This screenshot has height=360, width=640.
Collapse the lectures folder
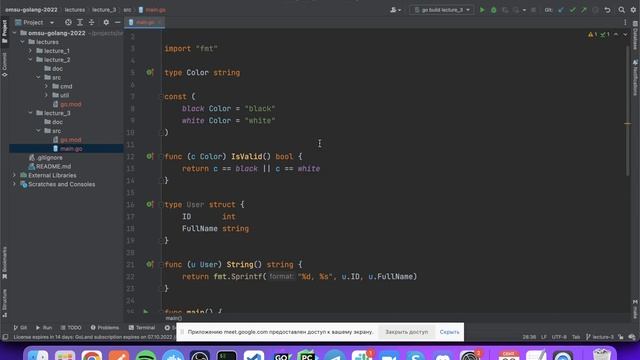(22, 42)
